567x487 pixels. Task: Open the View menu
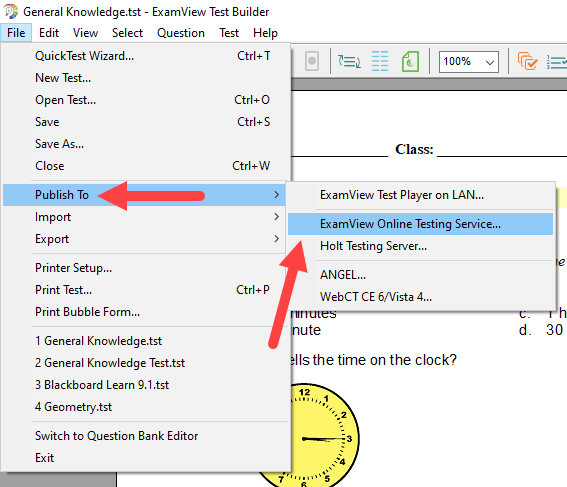[85, 33]
